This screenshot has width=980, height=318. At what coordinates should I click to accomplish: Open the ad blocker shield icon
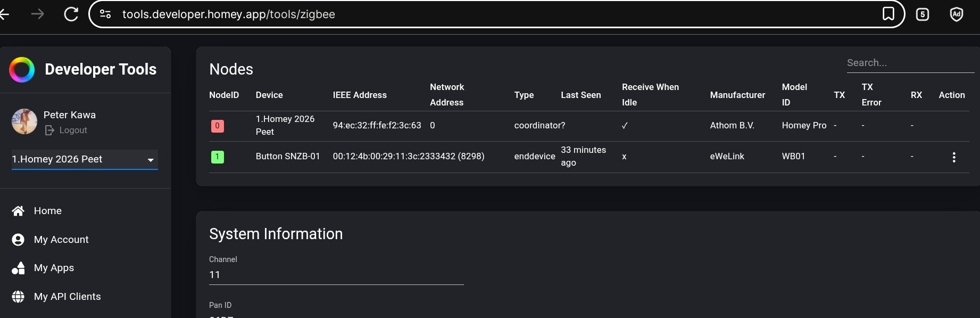point(956,14)
